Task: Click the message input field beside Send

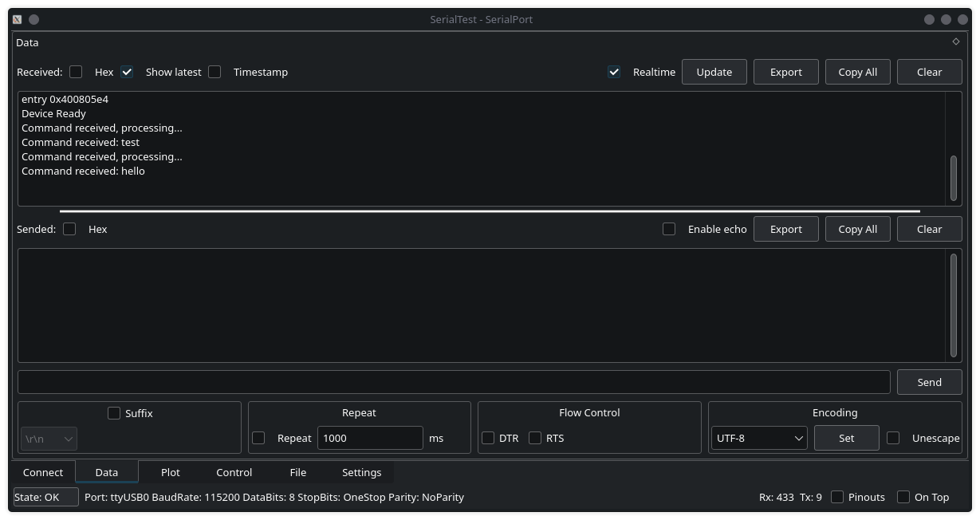Action: 454,382
